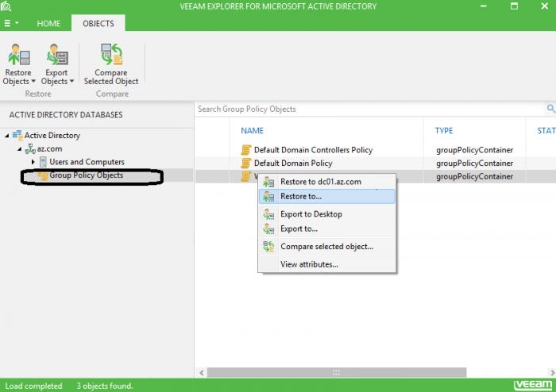This screenshot has height=392, width=556.
Task: Click the Compare selected object menu icon
Action: [268, 247]
